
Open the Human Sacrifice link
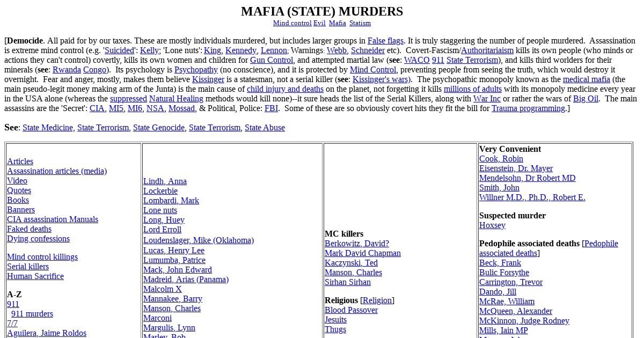click(x=35, y=276)
